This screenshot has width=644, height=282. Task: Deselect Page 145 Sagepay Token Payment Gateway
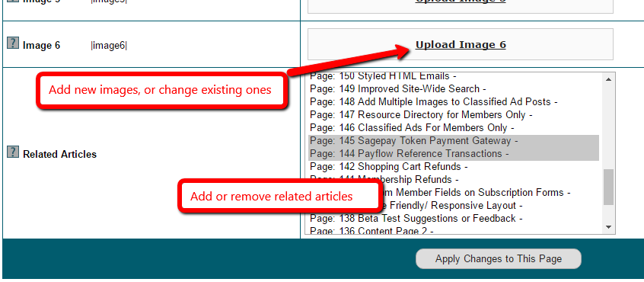(x=454, y=141)
